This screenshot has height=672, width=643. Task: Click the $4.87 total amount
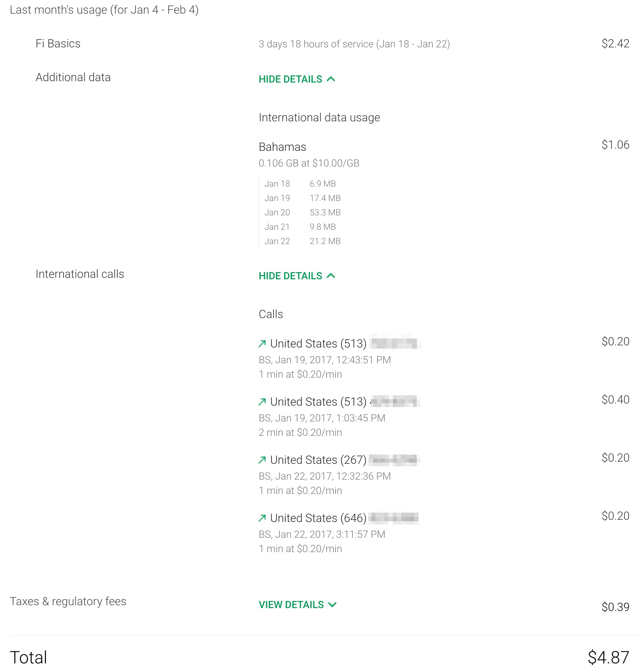[608, 657]
